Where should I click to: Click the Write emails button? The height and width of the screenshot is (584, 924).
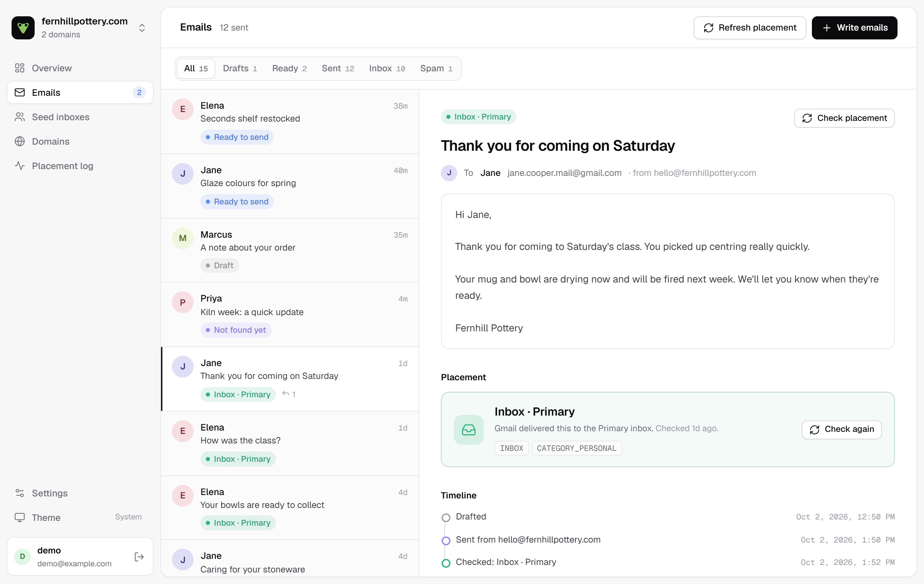point(854,28)
